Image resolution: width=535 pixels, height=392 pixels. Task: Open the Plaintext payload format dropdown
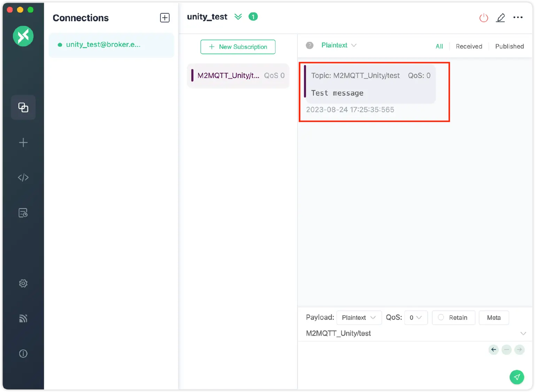pyautogui.click(x=359, y=317)
